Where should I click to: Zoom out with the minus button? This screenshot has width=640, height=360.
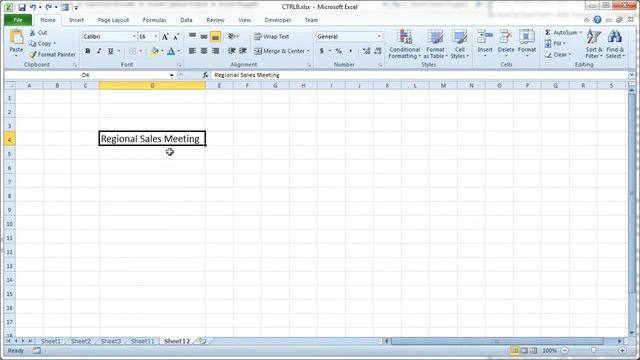click(x=564, y=350)
